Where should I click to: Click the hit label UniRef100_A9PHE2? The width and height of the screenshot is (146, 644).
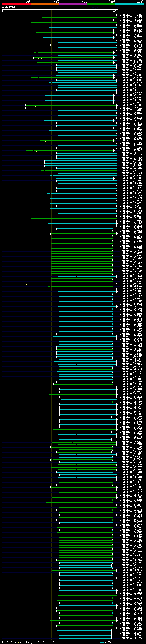131,32
